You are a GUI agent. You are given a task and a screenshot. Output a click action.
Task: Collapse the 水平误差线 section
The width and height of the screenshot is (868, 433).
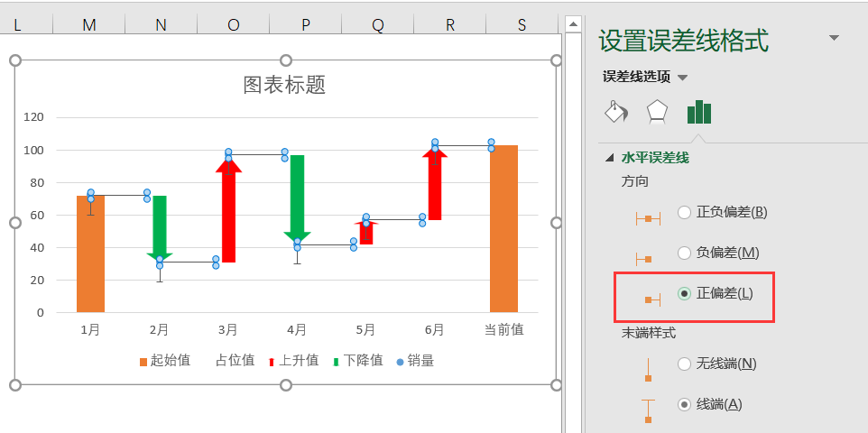(610, 159)
